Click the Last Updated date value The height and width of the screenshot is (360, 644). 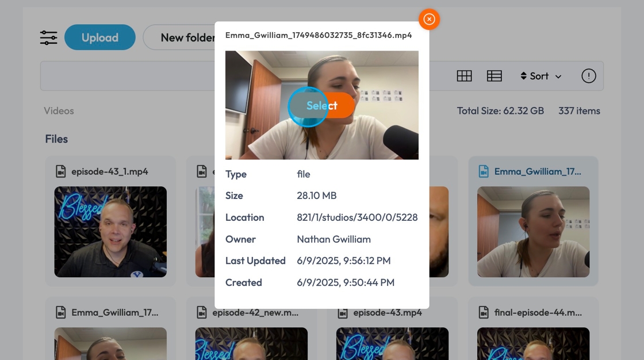pyautogui.click(x=344, y=261)
